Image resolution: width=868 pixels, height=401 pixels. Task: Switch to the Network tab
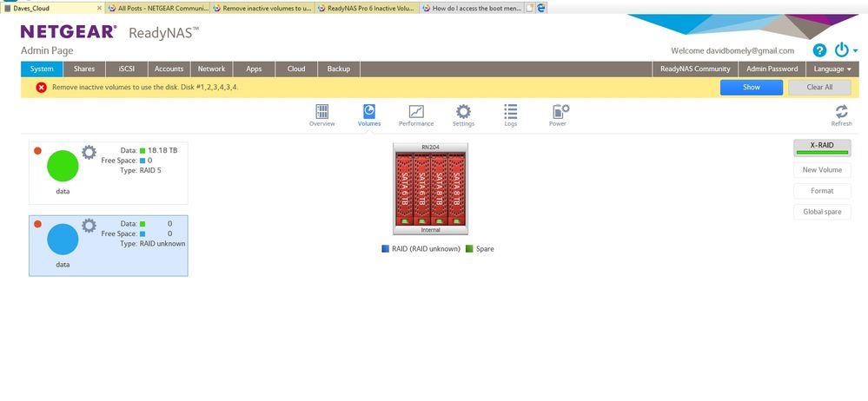click(x=211, y=69)
